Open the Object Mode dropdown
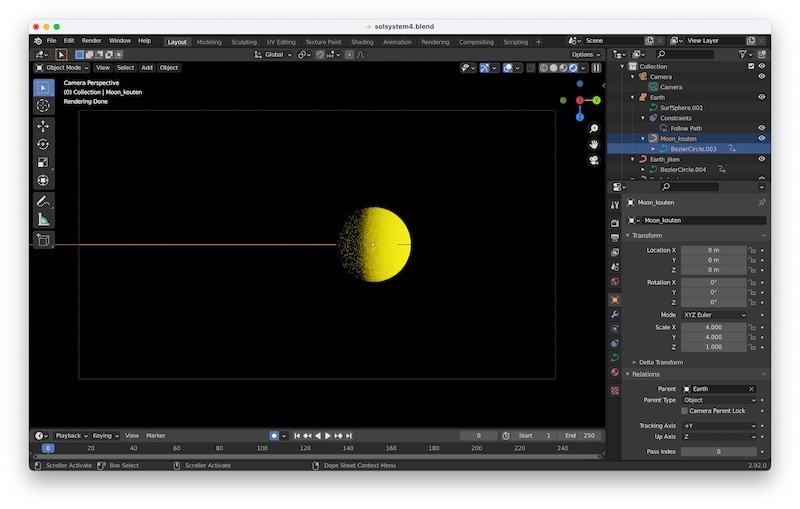This screenshot has width=800, height=509. point(62,68)
